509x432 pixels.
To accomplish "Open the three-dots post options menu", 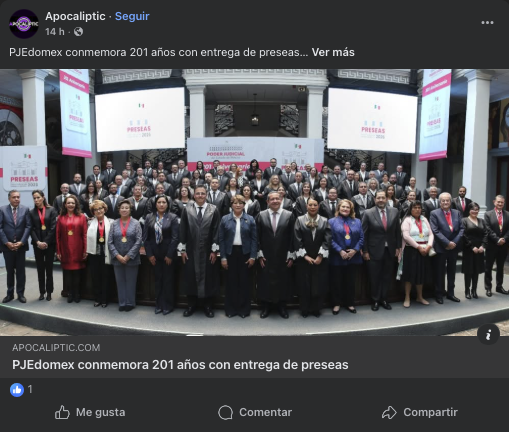I will pyautogui.click(x=487, y=23).
